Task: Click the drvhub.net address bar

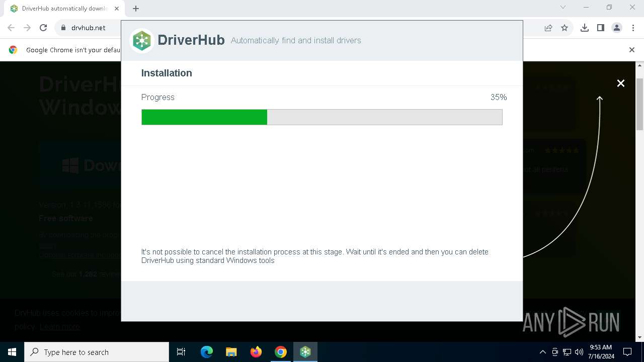Action: coord(89,28)
